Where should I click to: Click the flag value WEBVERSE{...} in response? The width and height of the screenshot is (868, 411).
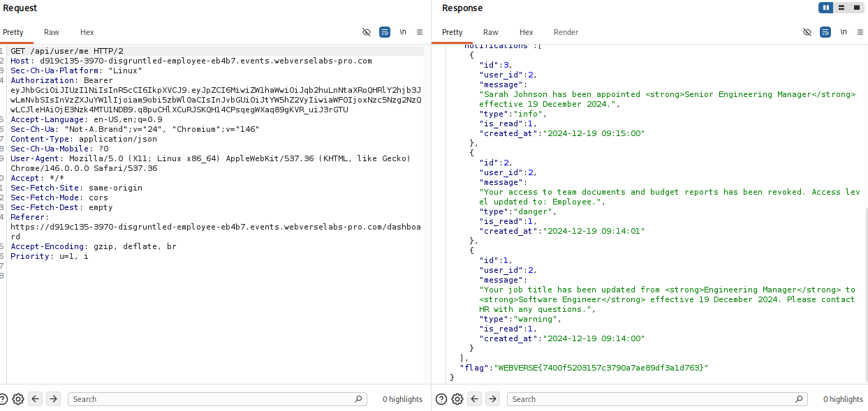(601, 368)
